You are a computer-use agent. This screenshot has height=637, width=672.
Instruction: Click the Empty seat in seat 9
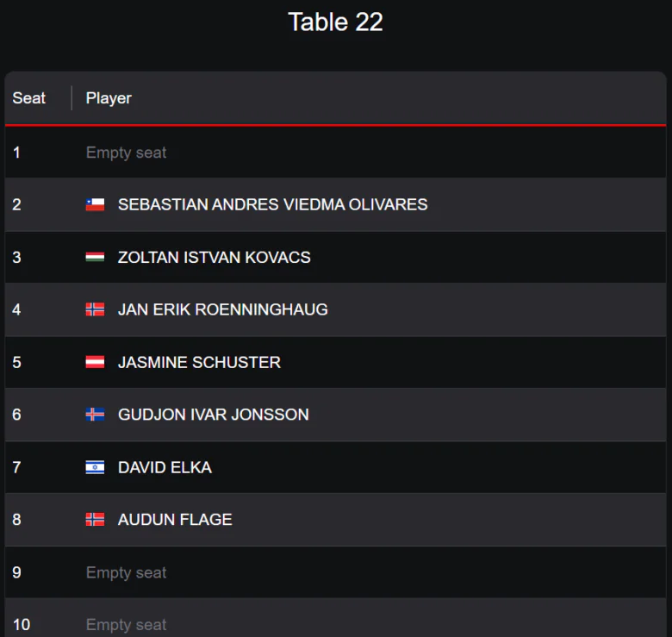point(126,572)
